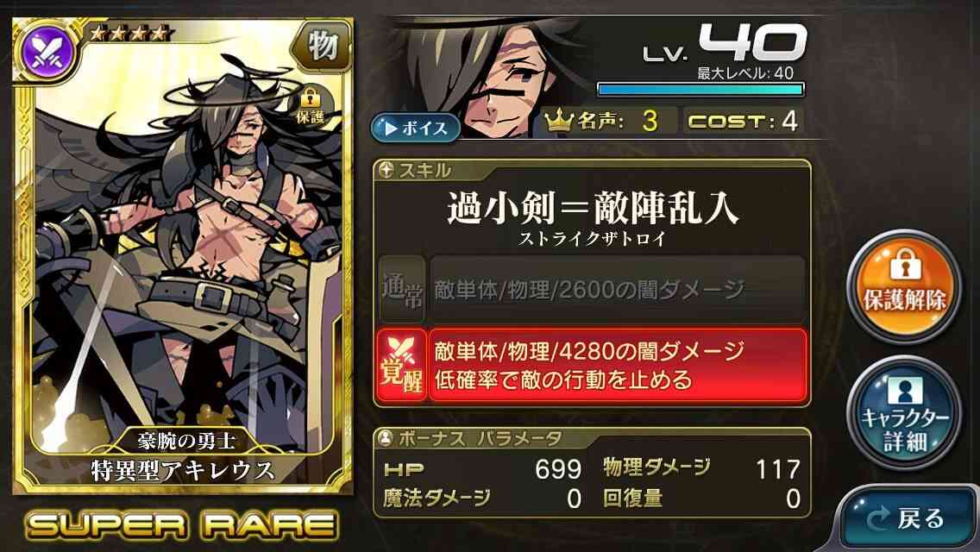The image size is (980, 552).
Task: Tap the skill name 過小剣＝敵陣乱入
Action: pos(593,208)
